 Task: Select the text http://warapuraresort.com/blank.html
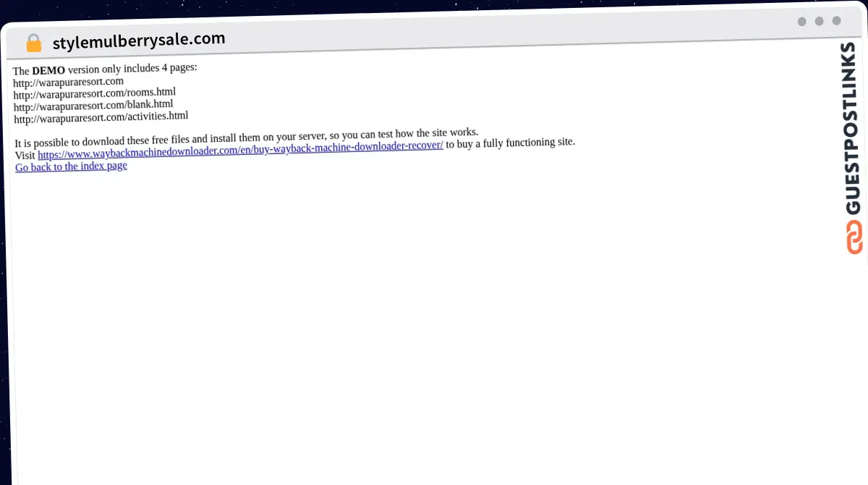93,105
